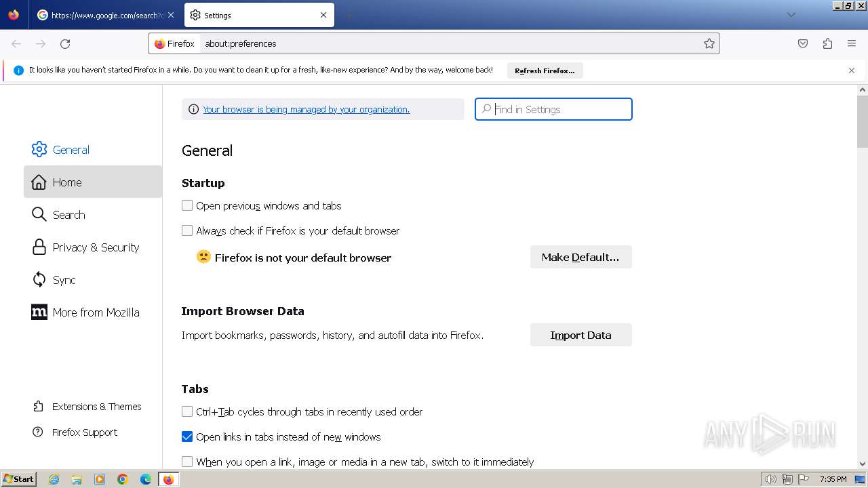Click the Startup section heading
868x488 pixels.
click(x=203, y=183)
